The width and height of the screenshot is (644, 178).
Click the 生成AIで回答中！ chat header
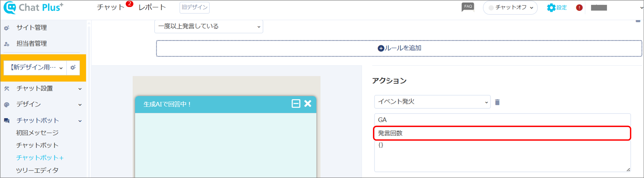[x=226, y=104]
